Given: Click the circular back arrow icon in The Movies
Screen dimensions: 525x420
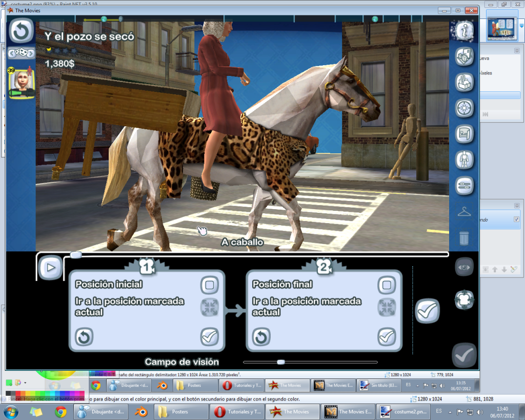Looking at the screenshot, I should click(21, 31).
